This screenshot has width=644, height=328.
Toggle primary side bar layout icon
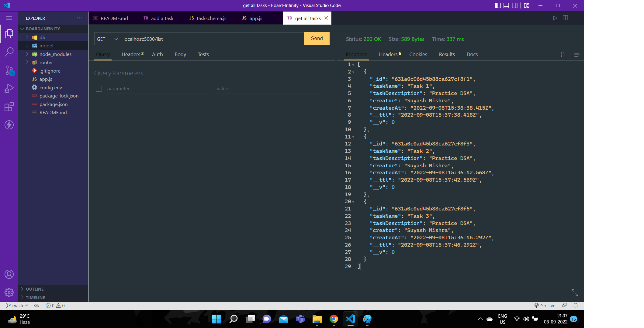click(x=498, y=5)
